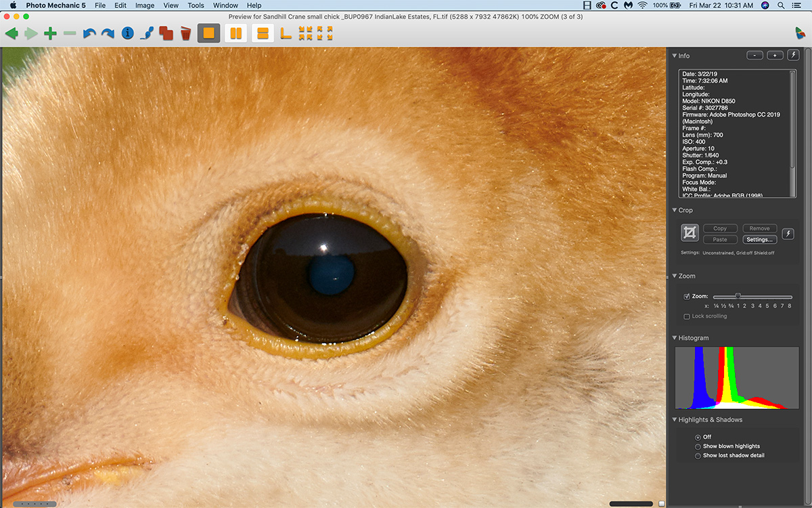Select top-bottom horizontal view mode

(263, 33)
